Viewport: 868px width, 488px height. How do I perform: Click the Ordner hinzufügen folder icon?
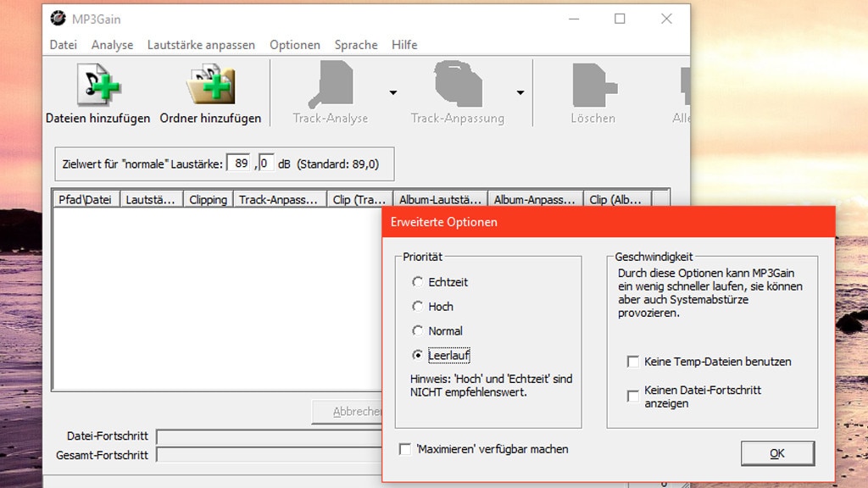point(210,85)
